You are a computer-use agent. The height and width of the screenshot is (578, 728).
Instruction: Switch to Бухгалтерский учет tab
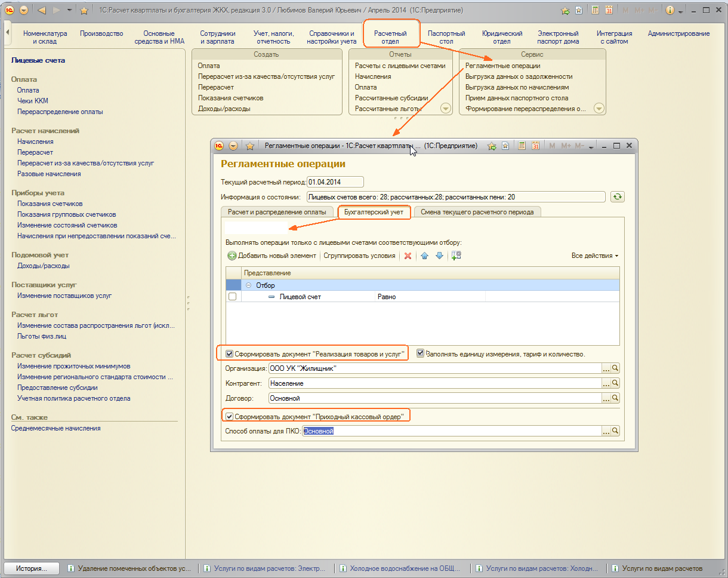(374, 212)
